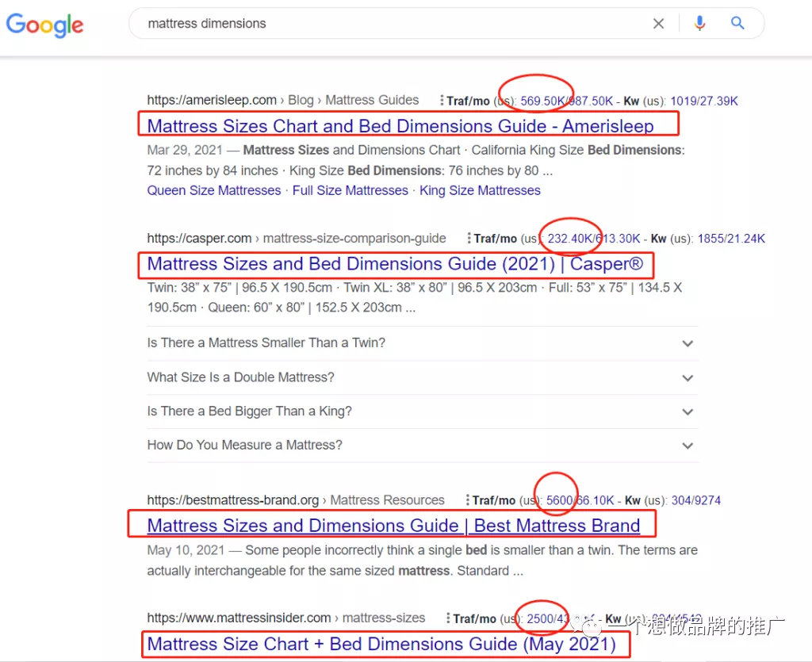The height and width of the screenshot is (662, 812).
Task: Open options dots next to Amerisleep Traf/mo
Action: 441,100
